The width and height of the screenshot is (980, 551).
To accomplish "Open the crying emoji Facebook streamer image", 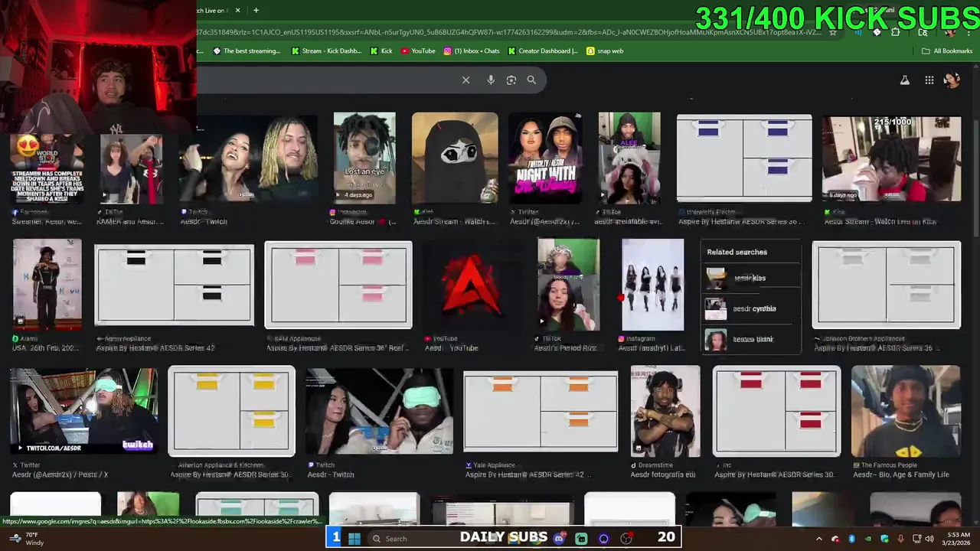I will coord(47,168).
